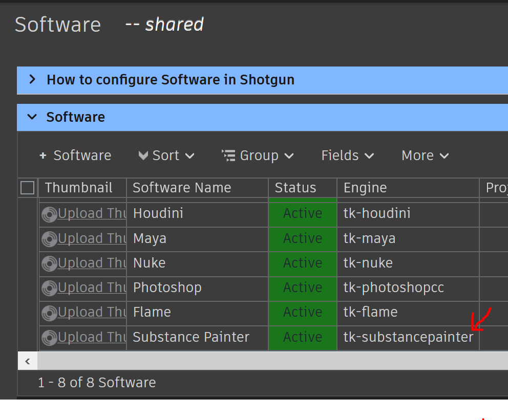
Task: Click Upload Thumbnail link for Houdini
Action: coord(92,213)
